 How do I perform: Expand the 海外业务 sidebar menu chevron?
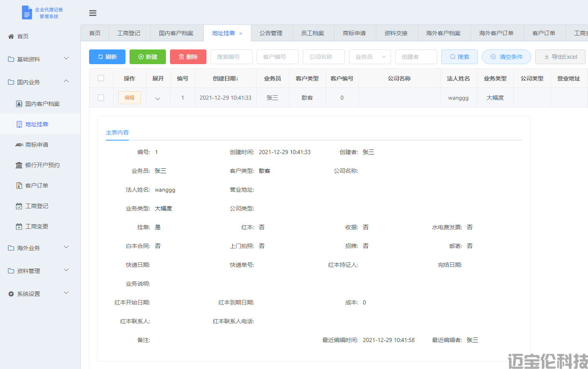66,247
